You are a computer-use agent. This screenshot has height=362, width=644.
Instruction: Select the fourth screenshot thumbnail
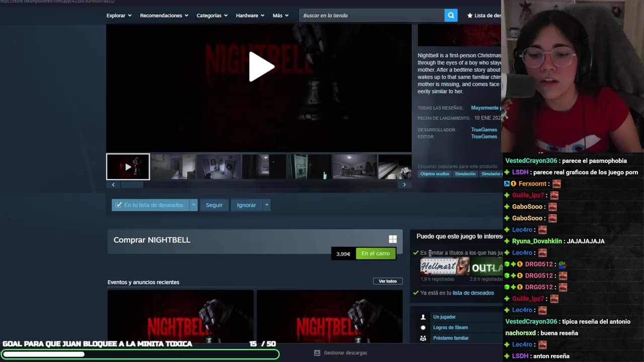pyautogui.click(x=264, y=167)
